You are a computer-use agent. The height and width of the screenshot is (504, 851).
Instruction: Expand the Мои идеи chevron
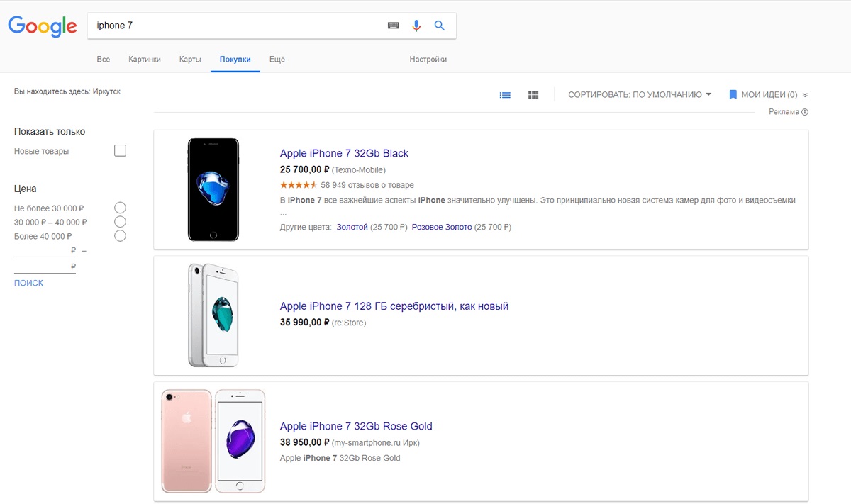pyautogui.click(x=805, y=95)
